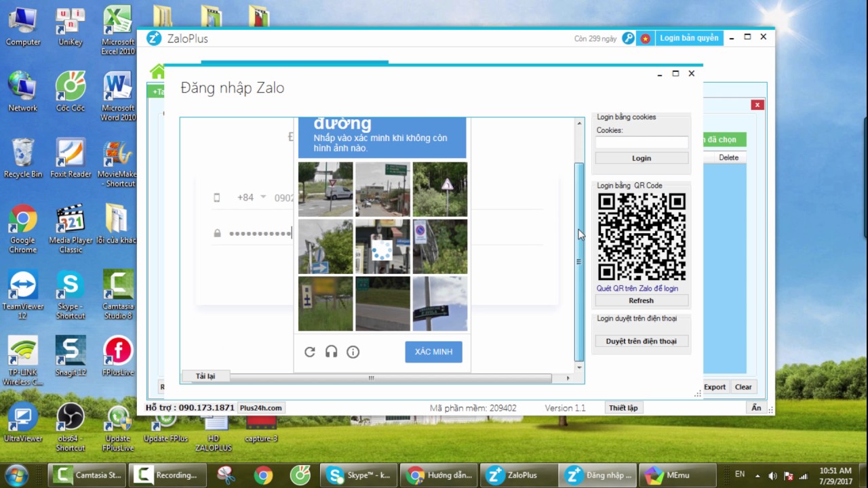Click the captcha reload icon
Viewport: 868px width, 488px height.
pyautogui.click(x=310, y=352)
